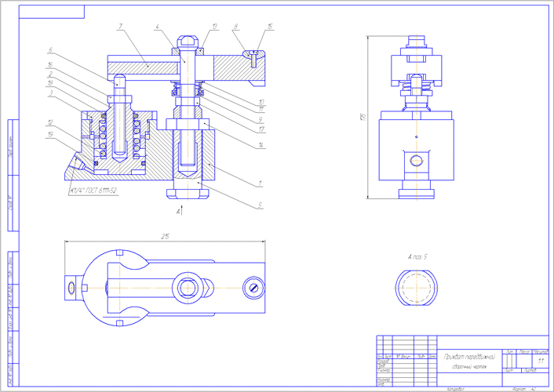This screenshot has width=554, height=392.
Task: Click the K1/4" ГОСТ 6111-52 thread note
Action: (93, 191)
